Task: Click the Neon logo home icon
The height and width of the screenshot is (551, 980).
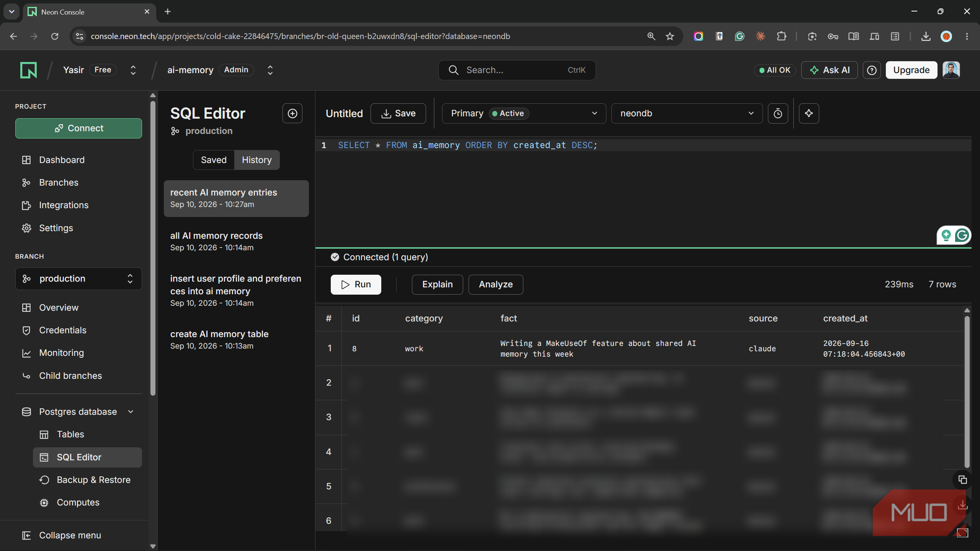Action: pyautogui.click(x=29, y=70)
